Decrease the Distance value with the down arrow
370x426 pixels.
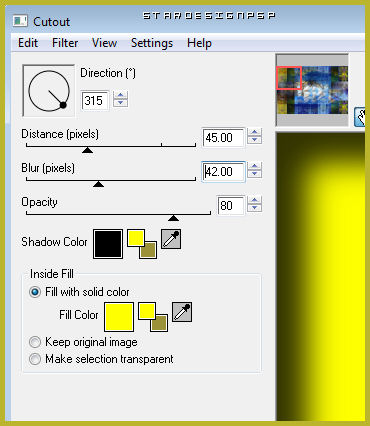(255, 140)
